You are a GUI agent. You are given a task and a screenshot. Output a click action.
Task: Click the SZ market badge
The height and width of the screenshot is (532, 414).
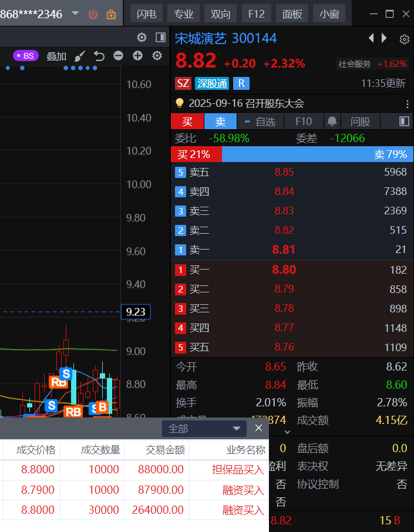click(183, 83)
